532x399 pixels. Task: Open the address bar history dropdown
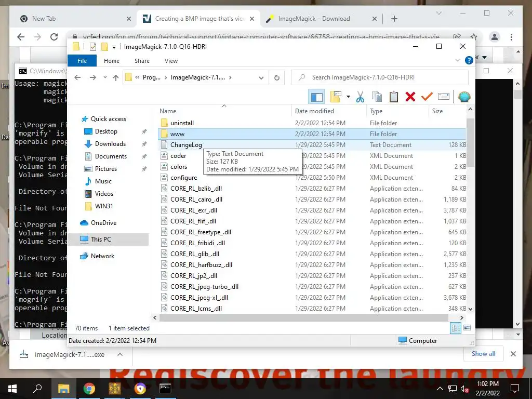point(261,78)
